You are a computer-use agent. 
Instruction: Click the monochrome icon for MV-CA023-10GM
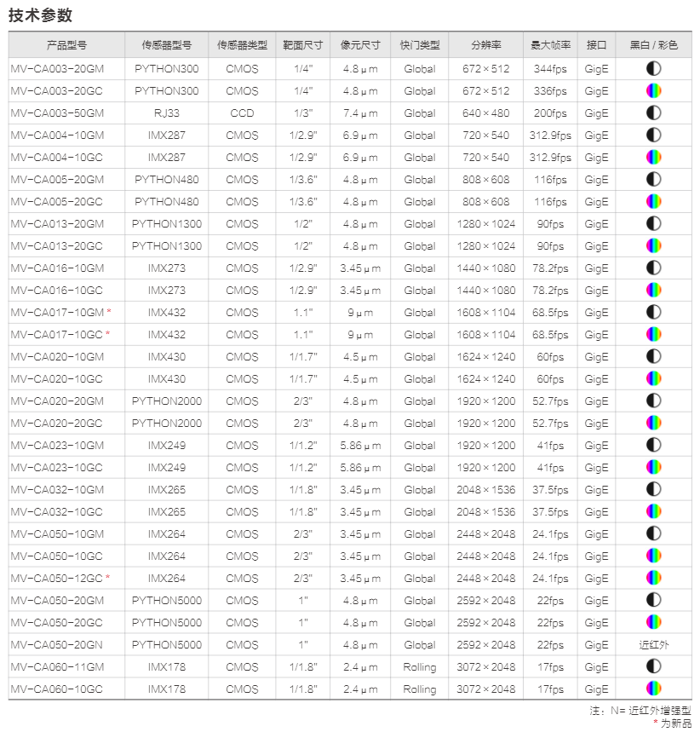(x=653, y=446)
